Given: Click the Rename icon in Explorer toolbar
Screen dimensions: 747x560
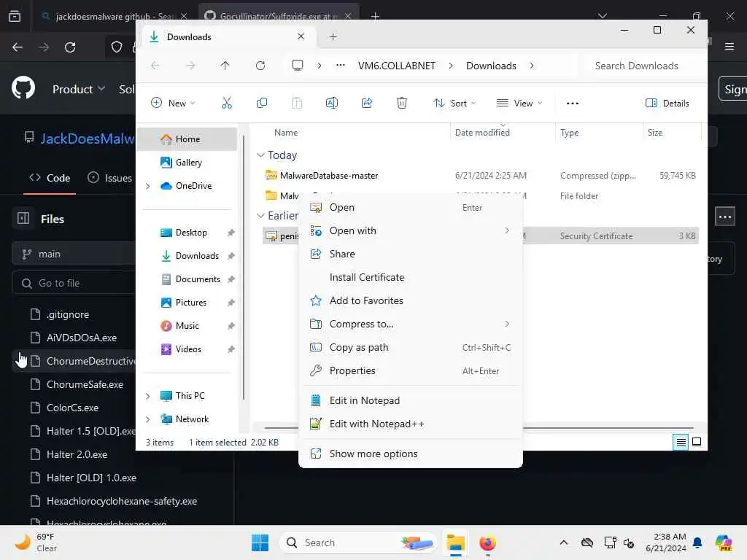Looking at the screenshot, I should coord(332,103).
